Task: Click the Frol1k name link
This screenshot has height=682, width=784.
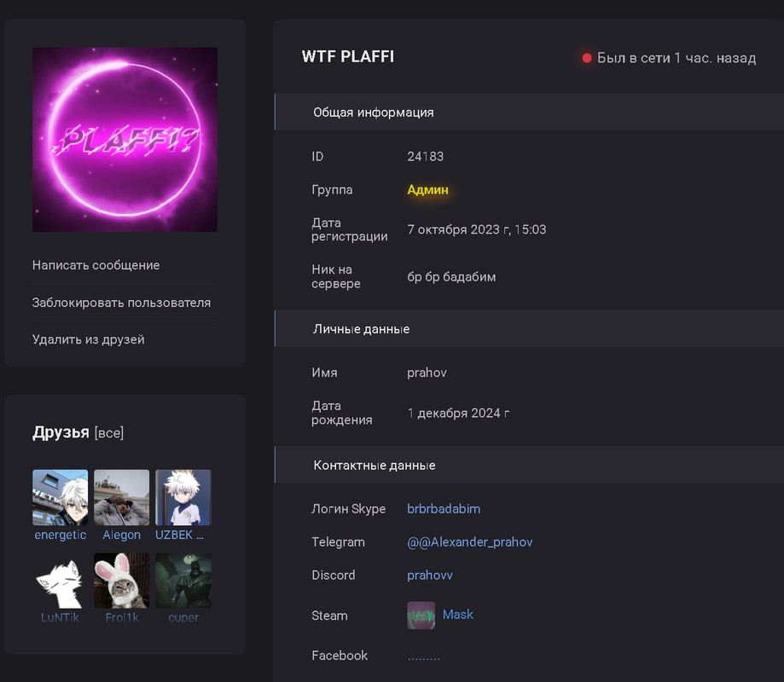Action: (x=122, y=618)
